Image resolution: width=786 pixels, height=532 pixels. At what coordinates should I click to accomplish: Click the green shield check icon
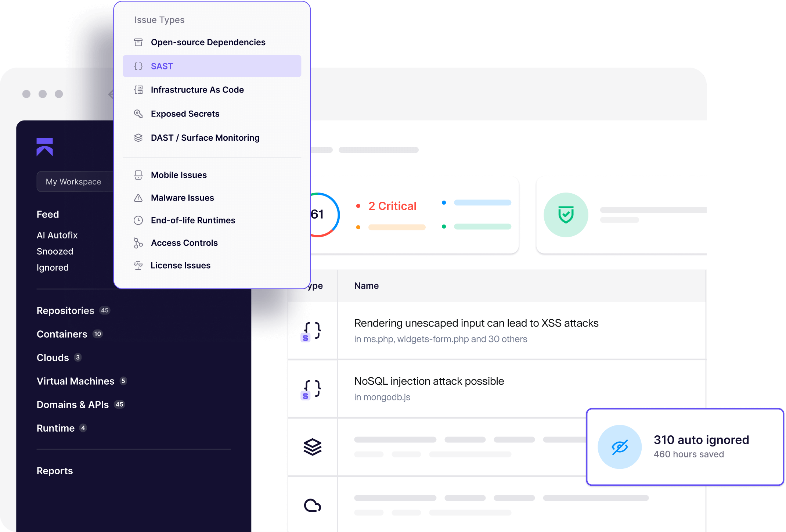566,215
